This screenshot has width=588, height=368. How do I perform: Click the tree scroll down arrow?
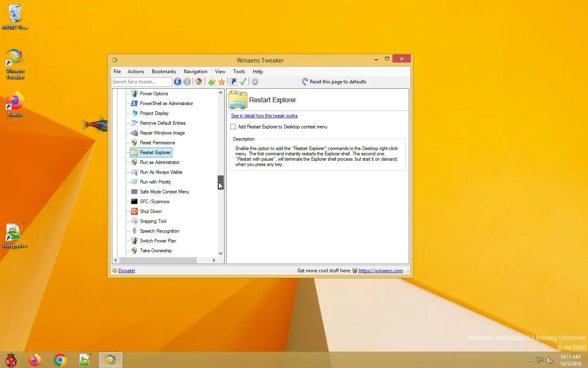pyautogui.click(x=221, y=254)
